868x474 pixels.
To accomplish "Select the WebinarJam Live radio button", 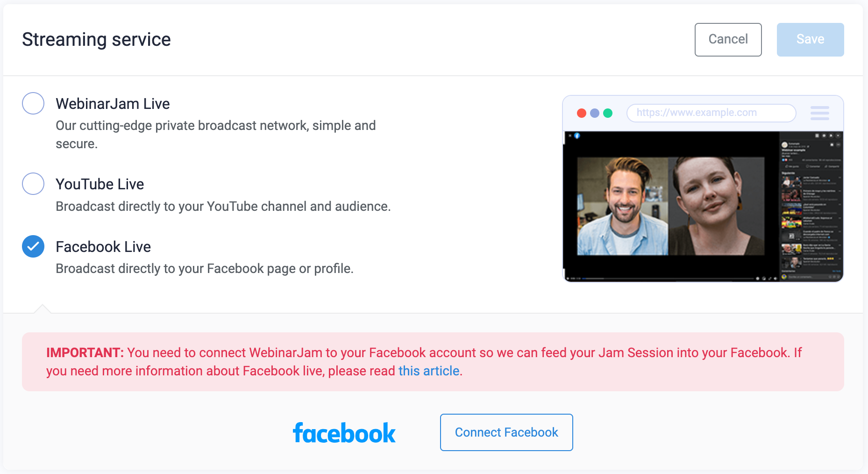I will click(33, 103).
